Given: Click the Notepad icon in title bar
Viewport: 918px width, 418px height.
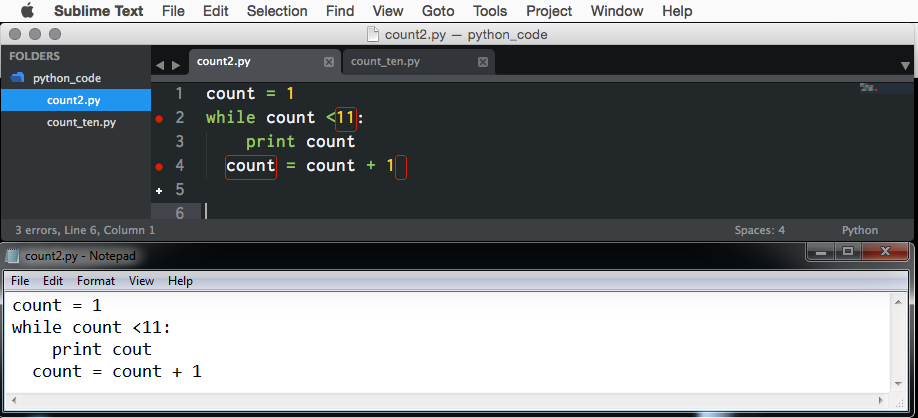Looking at the screenshot, I should click(x=12, y=256).
